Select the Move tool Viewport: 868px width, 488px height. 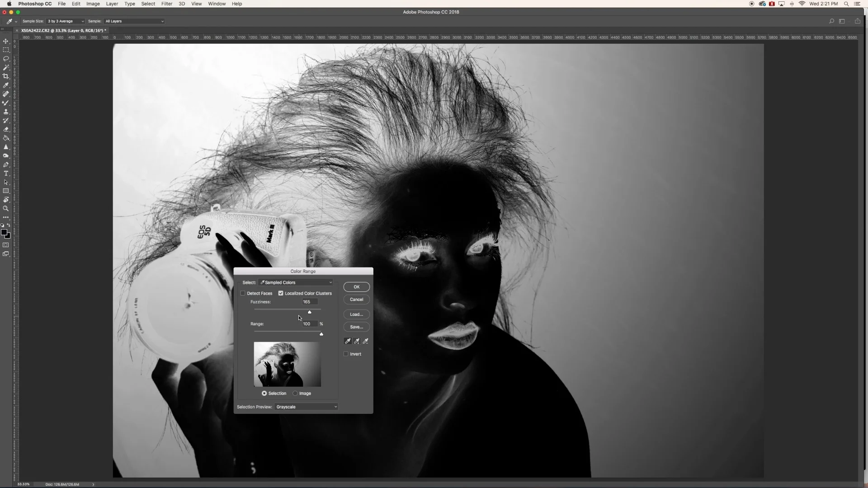coord(6,41)
